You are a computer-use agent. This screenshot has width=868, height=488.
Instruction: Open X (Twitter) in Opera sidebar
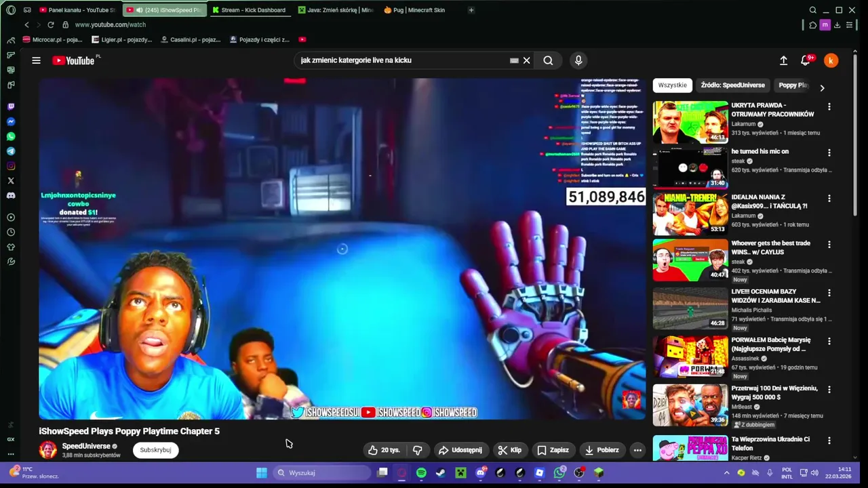coord(11,181)
